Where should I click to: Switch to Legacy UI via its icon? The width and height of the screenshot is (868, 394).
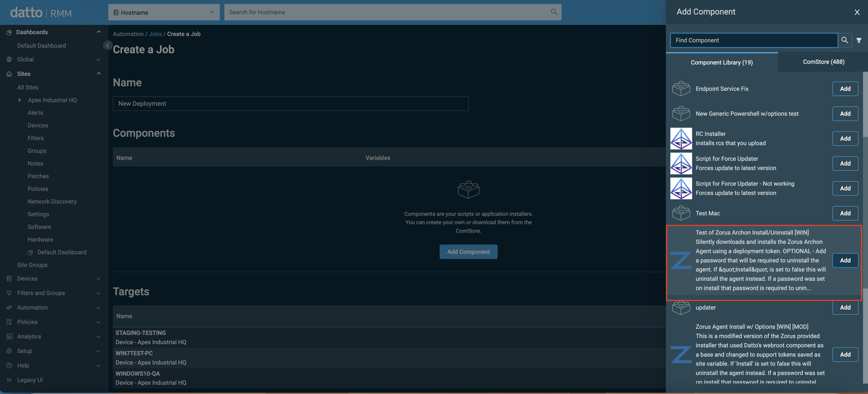(x=9, y=380)
